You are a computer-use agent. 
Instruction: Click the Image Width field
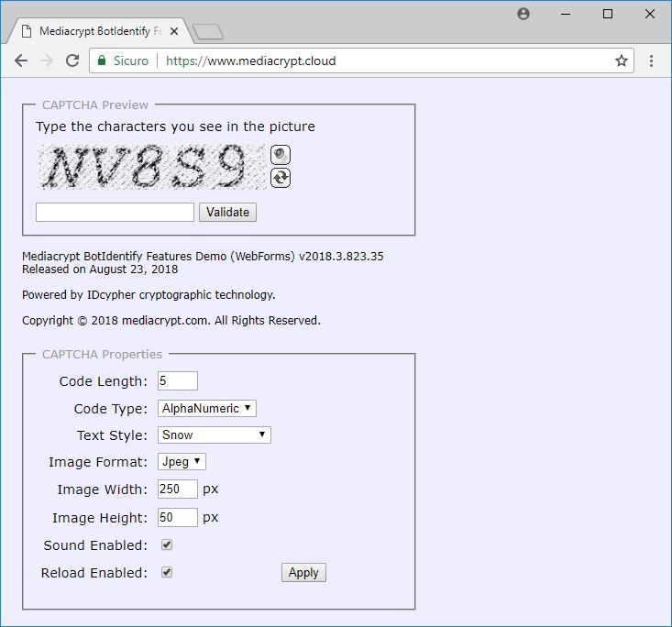[178, 489]
